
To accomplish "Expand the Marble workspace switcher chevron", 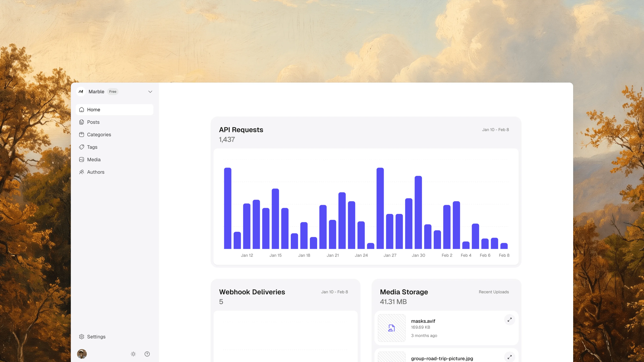I will [150, 92].
